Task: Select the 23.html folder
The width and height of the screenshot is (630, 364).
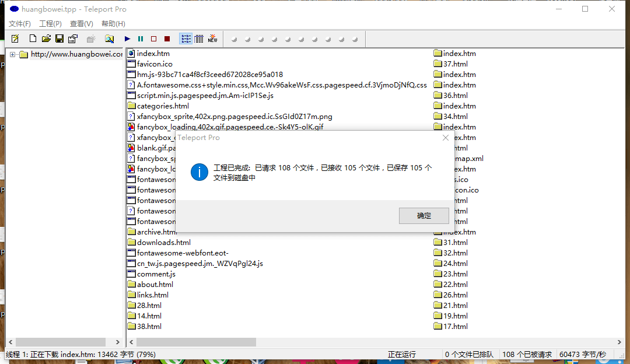Action: click(455, 274)
